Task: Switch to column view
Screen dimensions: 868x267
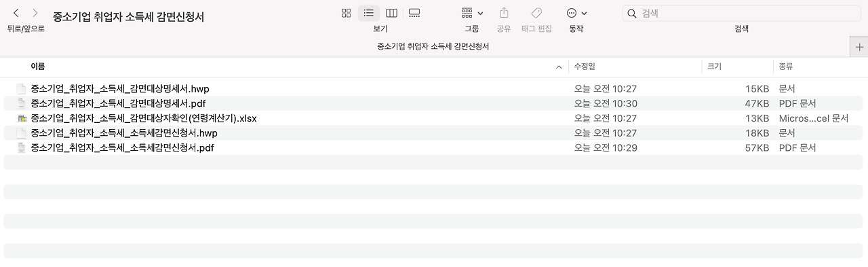Action: [x=391, y=13]
